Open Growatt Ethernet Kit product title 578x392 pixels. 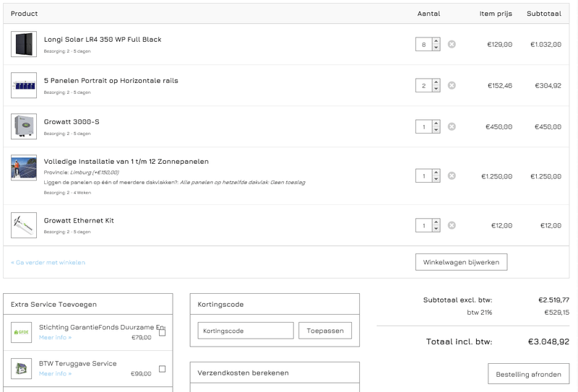[x=79, y=221]
